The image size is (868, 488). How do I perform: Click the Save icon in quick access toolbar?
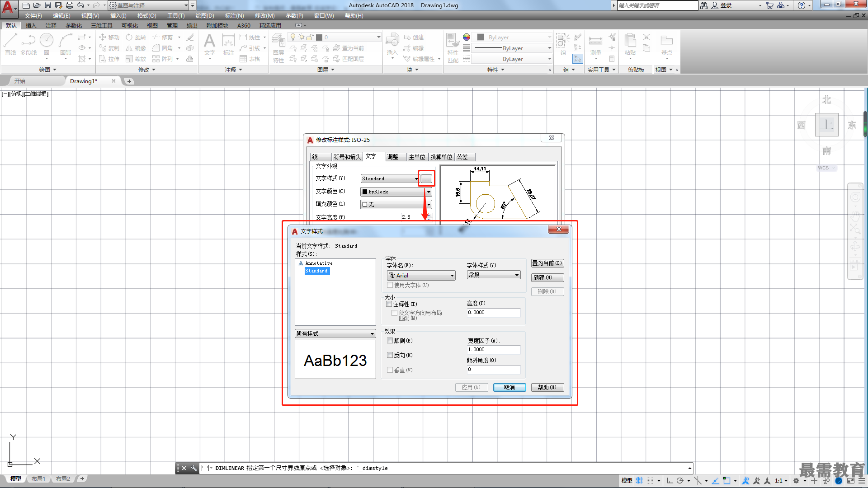click(x=48, y=5)
